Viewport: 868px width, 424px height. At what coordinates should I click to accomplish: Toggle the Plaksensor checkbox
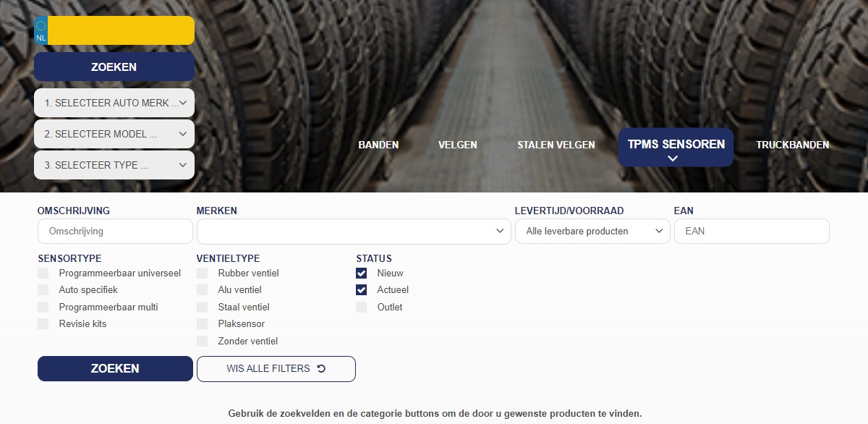point(203,324)
